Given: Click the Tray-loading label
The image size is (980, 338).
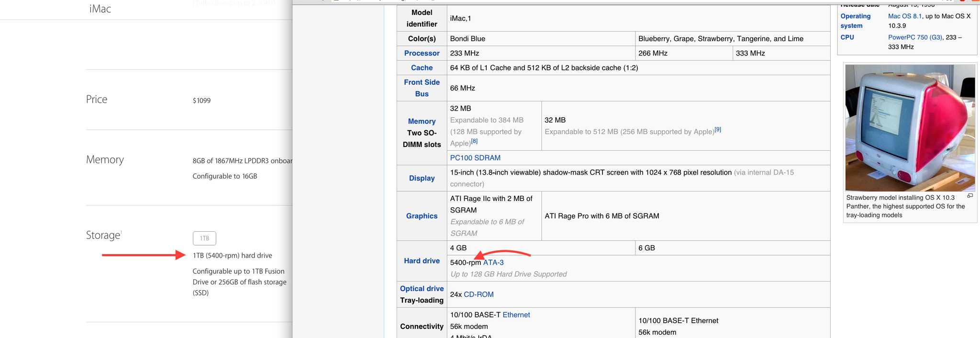Looking at the screenshot, I should (x=422, y=300).
